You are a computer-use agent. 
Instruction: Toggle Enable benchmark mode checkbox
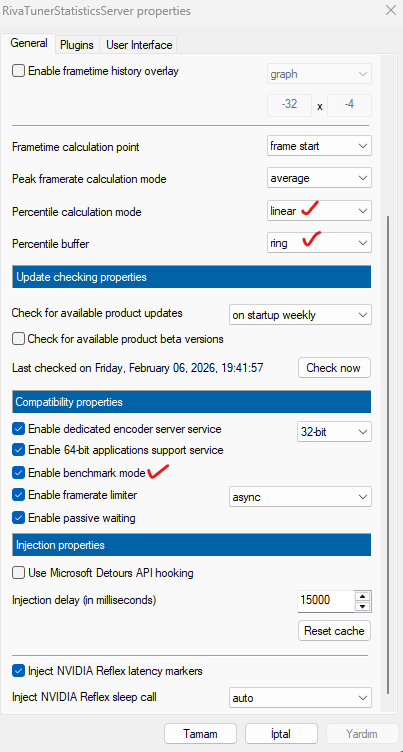[x=18, y=473]
